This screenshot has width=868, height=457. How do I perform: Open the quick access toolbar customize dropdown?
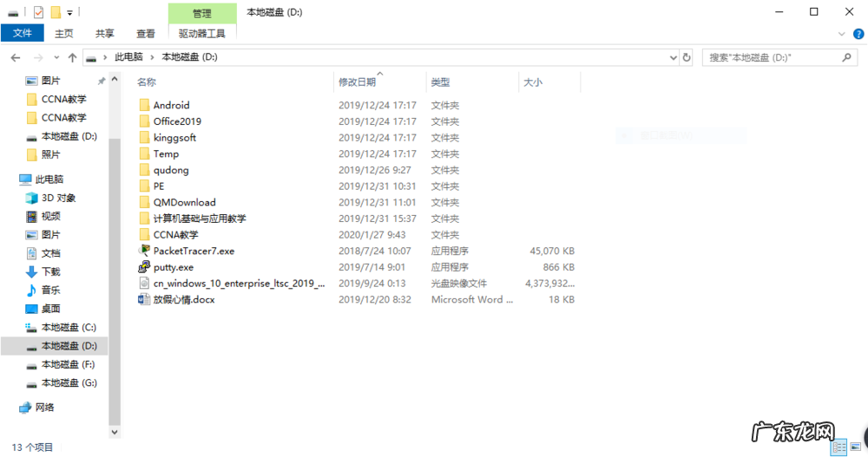tap(69, 12)
